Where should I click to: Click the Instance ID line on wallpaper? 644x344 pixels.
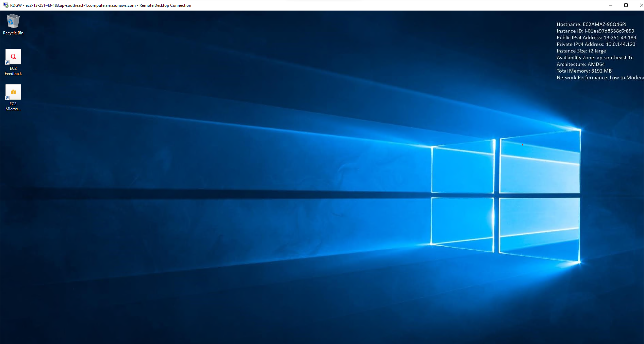point(595,31)
